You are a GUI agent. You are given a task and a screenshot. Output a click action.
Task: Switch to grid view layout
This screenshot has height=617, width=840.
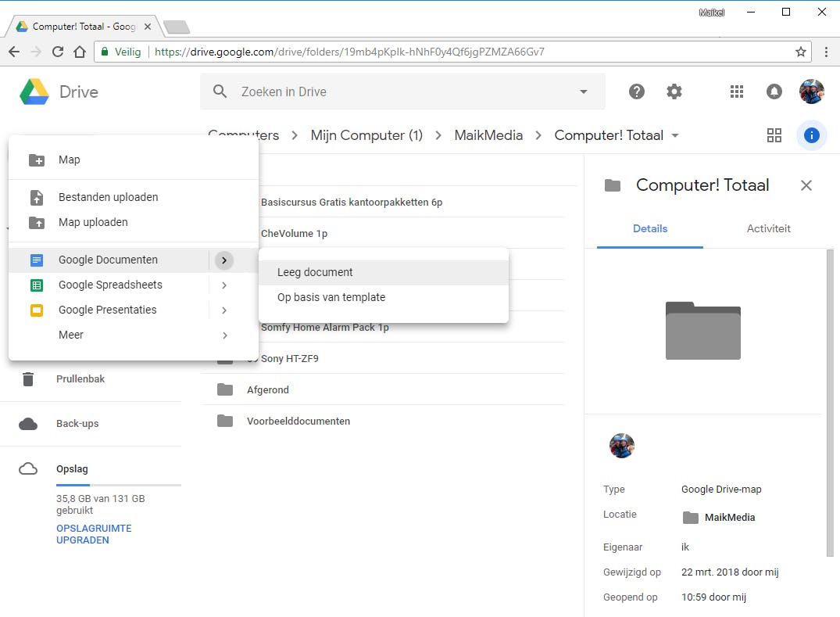tap(774, 135)
